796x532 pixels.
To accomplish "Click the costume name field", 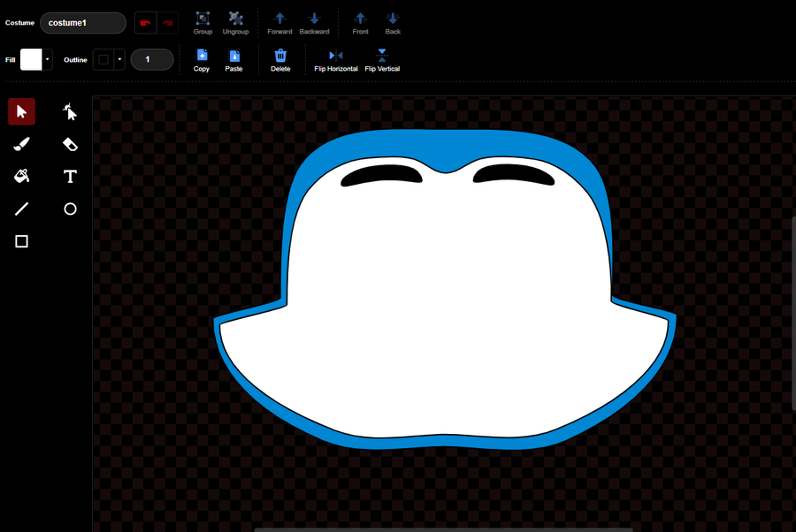I will tap(83, 23).
